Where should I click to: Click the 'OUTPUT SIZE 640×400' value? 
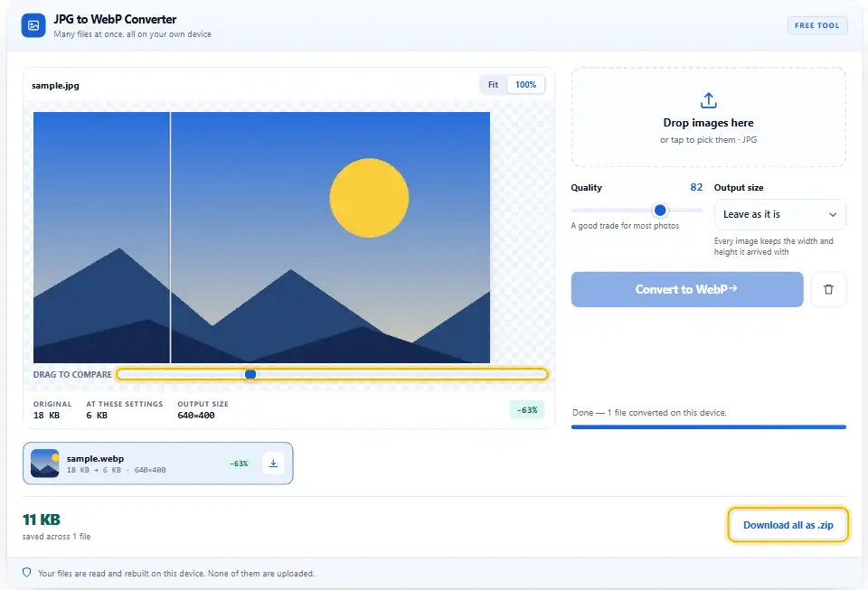203,409
